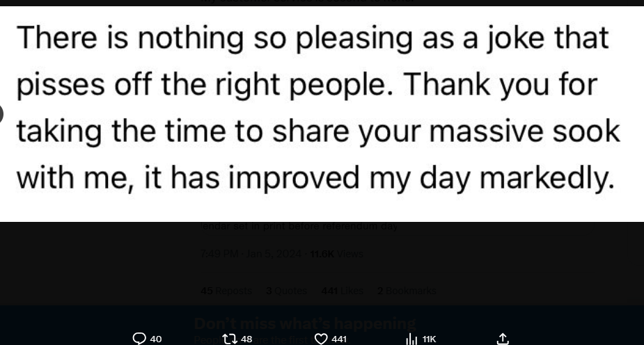Open the dimmed '441 Likes' link

342,291
